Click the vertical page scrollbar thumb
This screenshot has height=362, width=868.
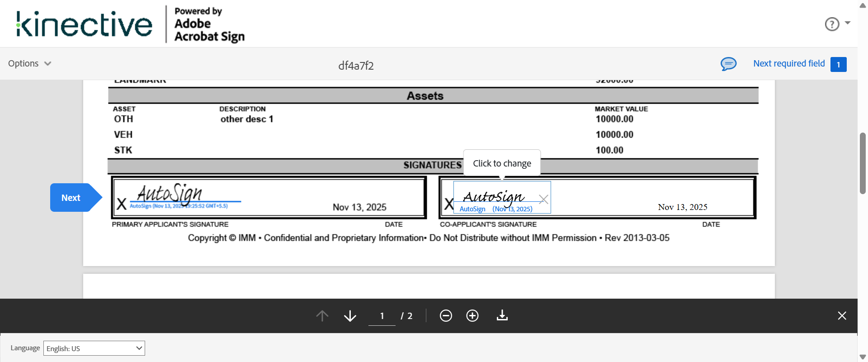click(x=863, y=163)
